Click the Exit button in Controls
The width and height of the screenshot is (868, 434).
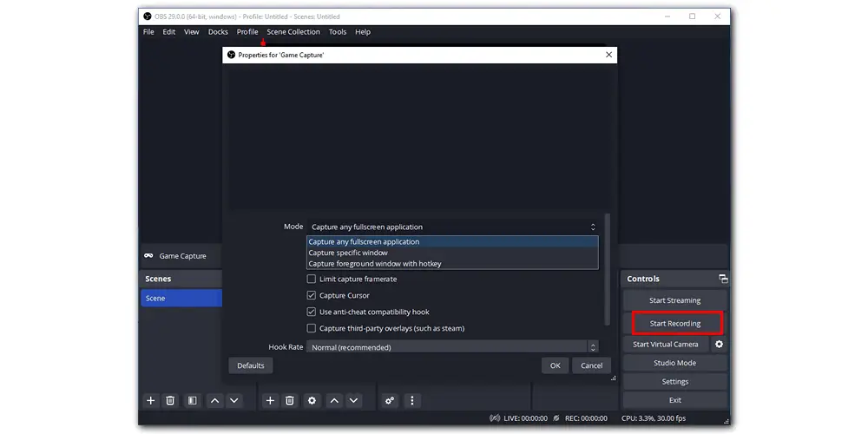coord(674,400)
